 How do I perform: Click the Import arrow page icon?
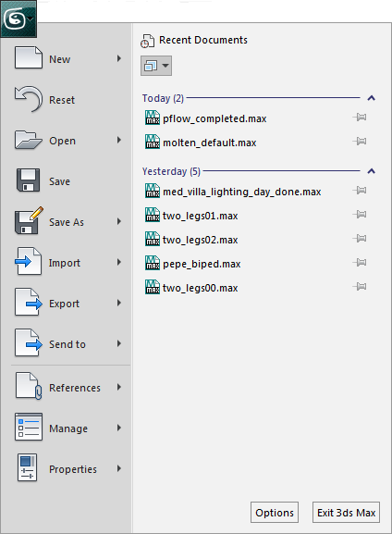[x=29, y=261]
